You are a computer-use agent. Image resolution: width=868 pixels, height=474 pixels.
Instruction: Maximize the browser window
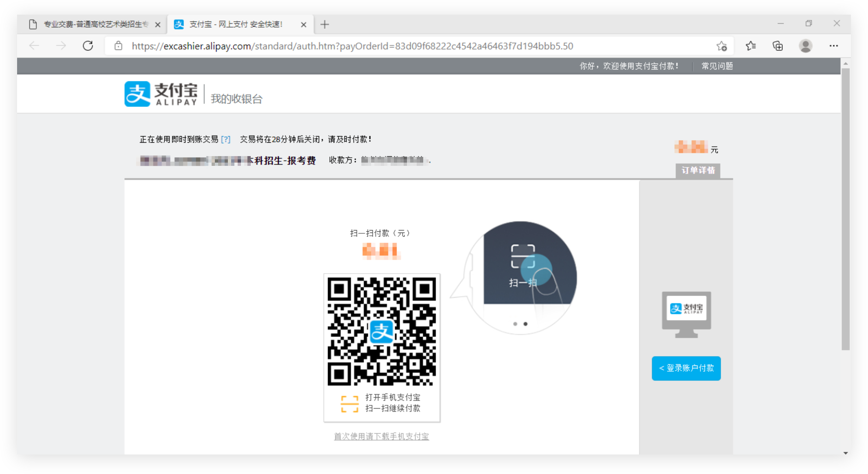[809, 24]
